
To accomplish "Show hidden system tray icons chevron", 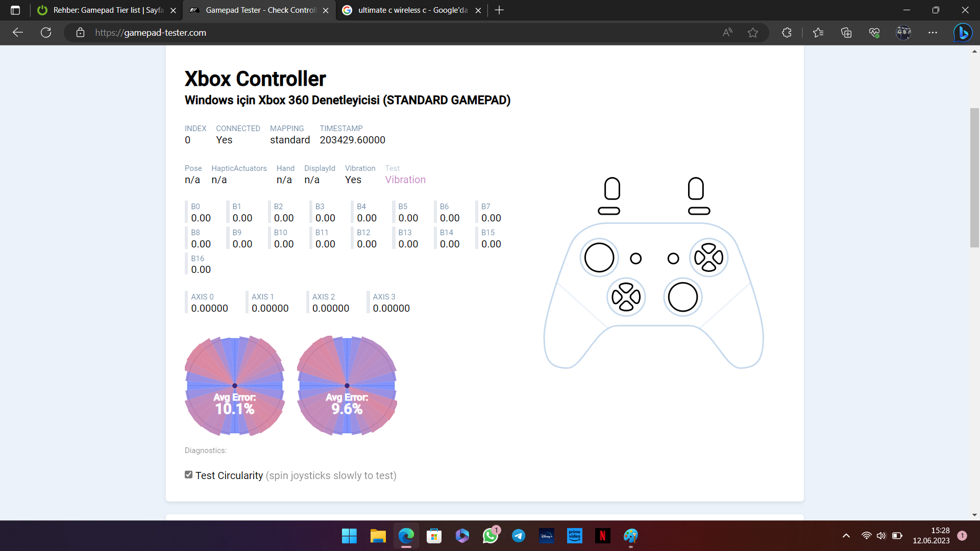I will coord(846,536).
